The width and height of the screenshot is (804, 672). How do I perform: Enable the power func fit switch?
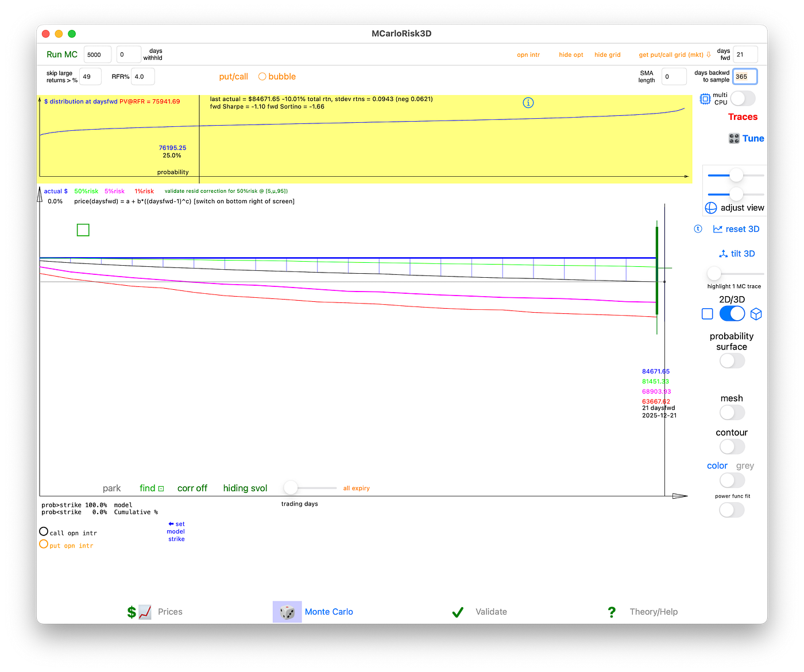[x=732, y=510]
